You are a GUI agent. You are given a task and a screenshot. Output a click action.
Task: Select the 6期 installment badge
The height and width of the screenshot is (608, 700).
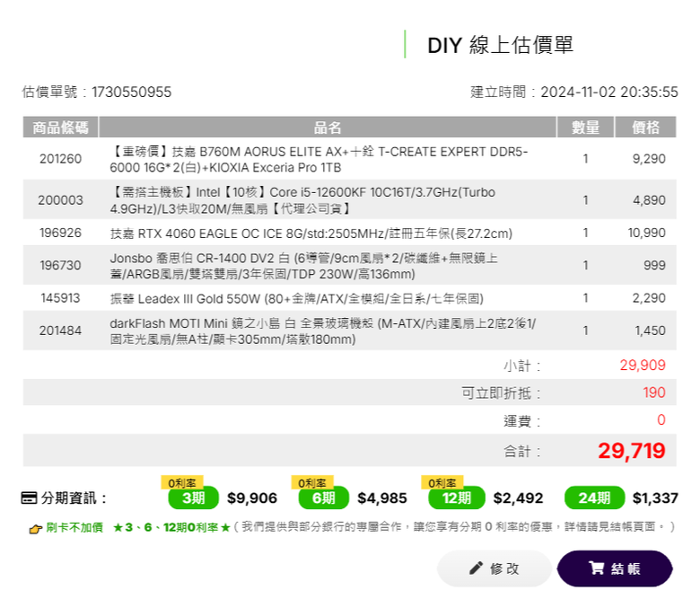tap(324, 498)
